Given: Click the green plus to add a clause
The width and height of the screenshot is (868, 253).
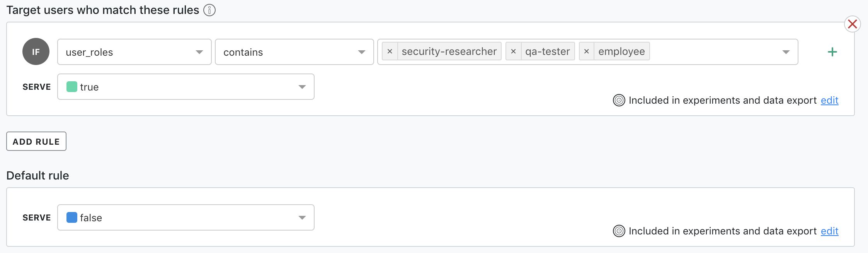Looking at the screenshot, I should [833, 52].
